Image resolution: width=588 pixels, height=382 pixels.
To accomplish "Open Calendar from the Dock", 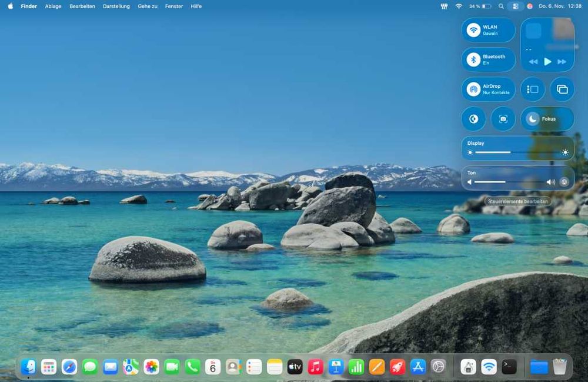I will coord(213,367).
